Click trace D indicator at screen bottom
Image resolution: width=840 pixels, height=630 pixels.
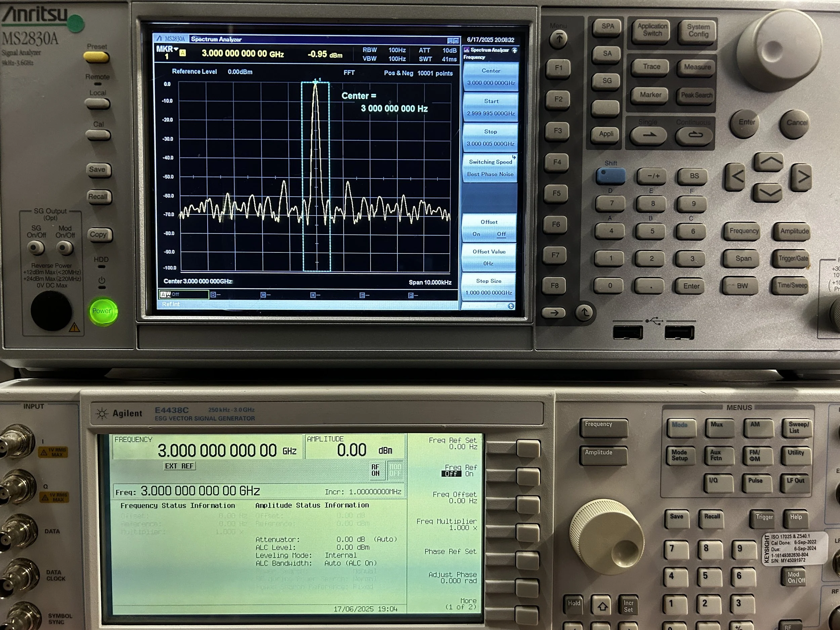point(315,295)
